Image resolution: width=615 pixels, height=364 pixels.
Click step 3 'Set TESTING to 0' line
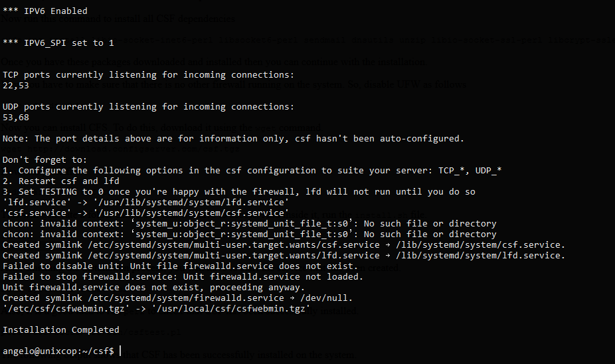[239, 192]
